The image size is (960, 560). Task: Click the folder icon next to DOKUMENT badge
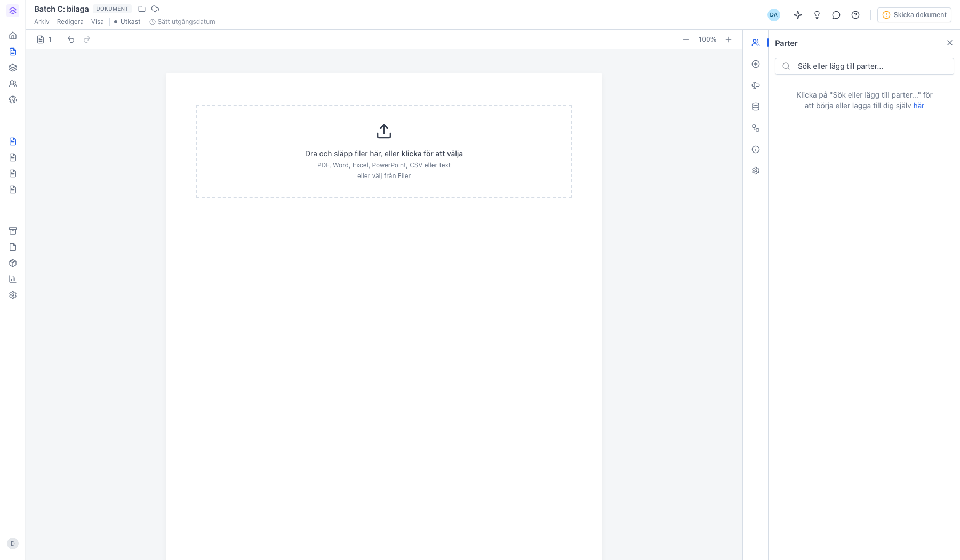[142, 9]
